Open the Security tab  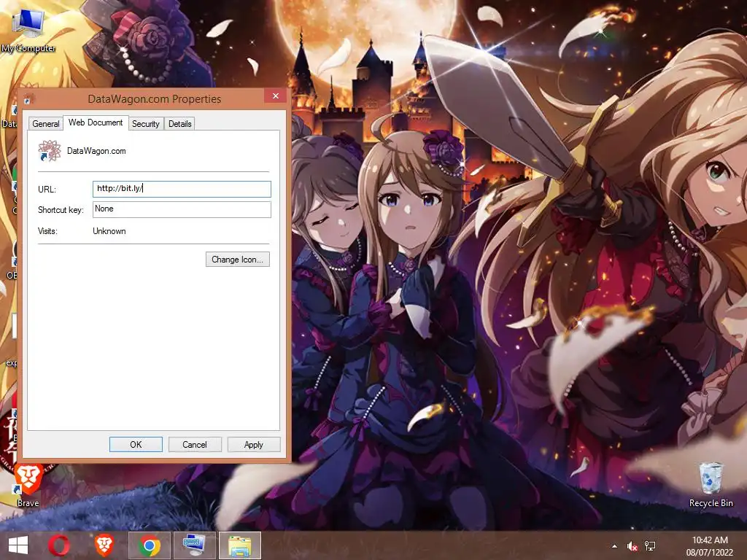coord(146,124)
